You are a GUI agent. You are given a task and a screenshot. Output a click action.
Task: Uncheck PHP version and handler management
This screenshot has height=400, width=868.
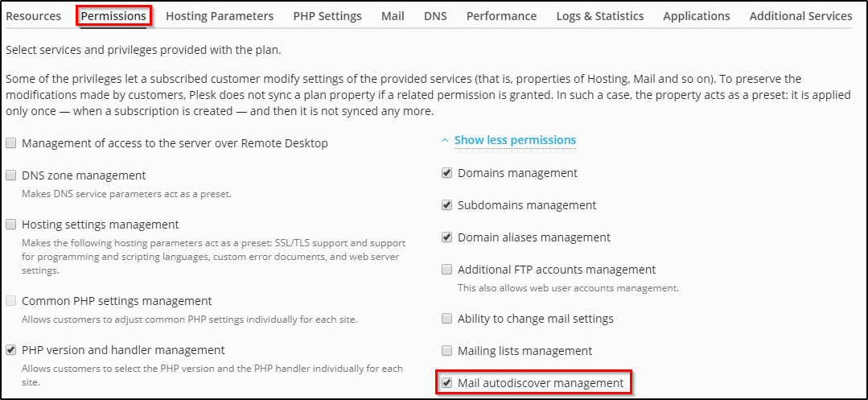11,350
